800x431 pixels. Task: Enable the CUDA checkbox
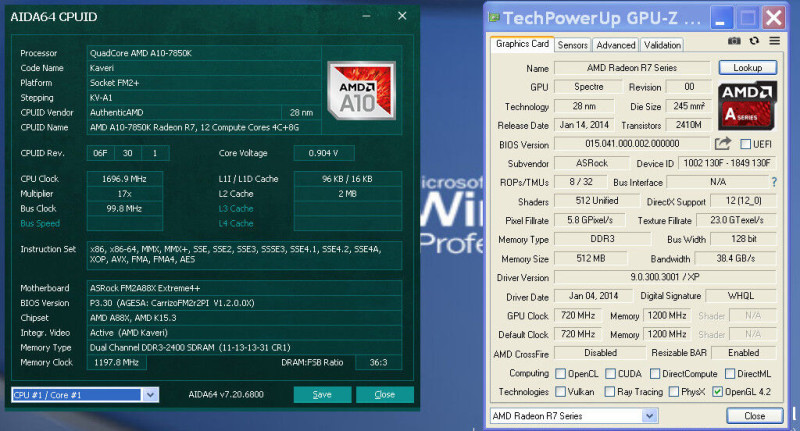[610, 374]
